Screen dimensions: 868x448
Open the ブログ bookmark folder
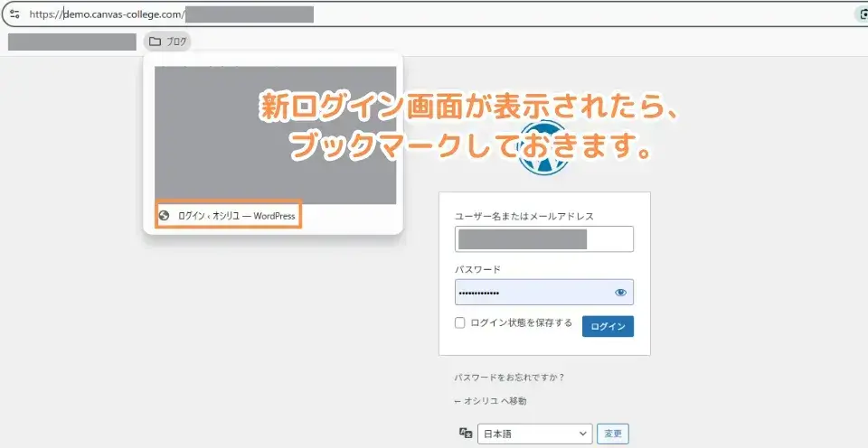pyautogui.click(x=168, y=42)
